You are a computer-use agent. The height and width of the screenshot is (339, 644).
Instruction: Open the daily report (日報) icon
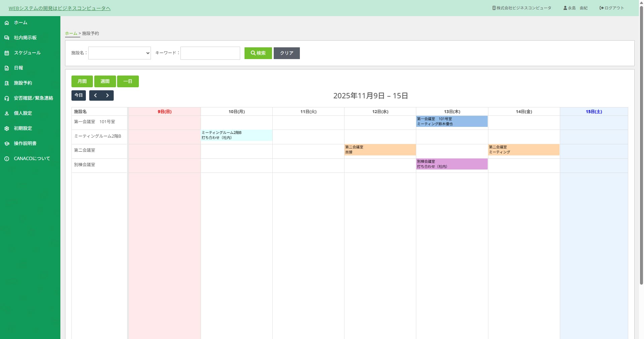(7, 68)
